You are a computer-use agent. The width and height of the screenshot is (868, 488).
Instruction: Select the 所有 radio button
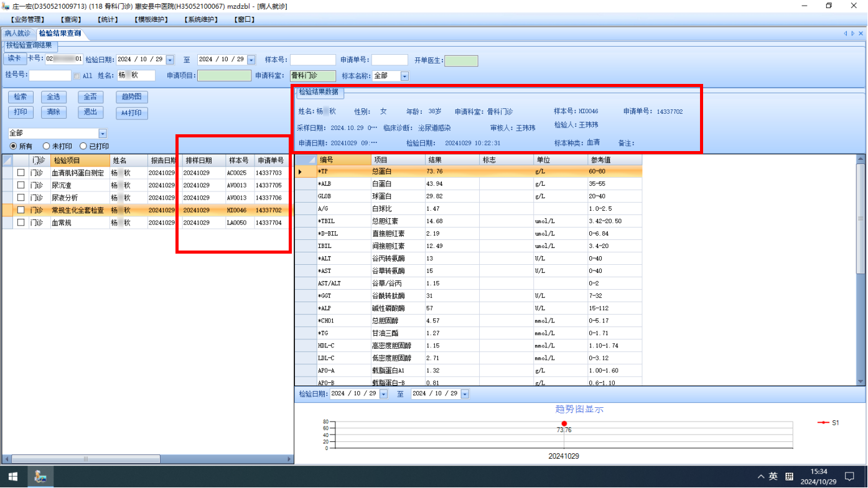tap(13, 146)
